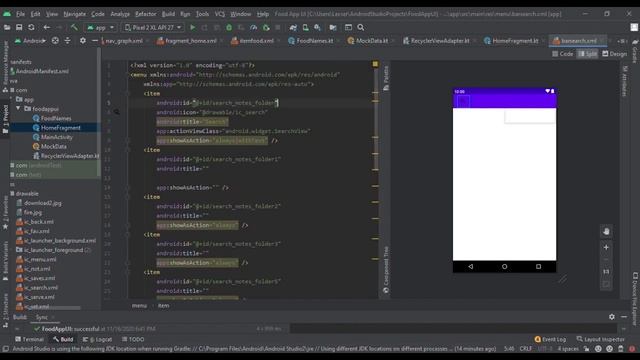The image size is (640, 360).
Task: Open the AVD Manager phone icon
Action: 305,27
